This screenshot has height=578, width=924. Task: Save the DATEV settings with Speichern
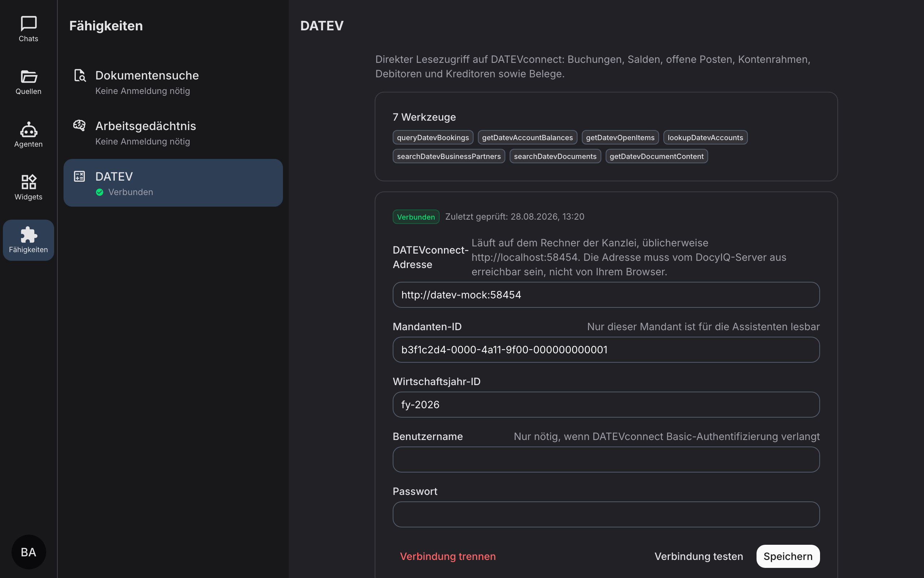(788, 556)
